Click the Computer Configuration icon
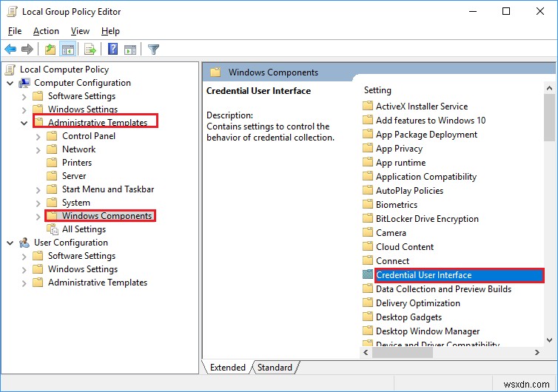 pos(24,83)
